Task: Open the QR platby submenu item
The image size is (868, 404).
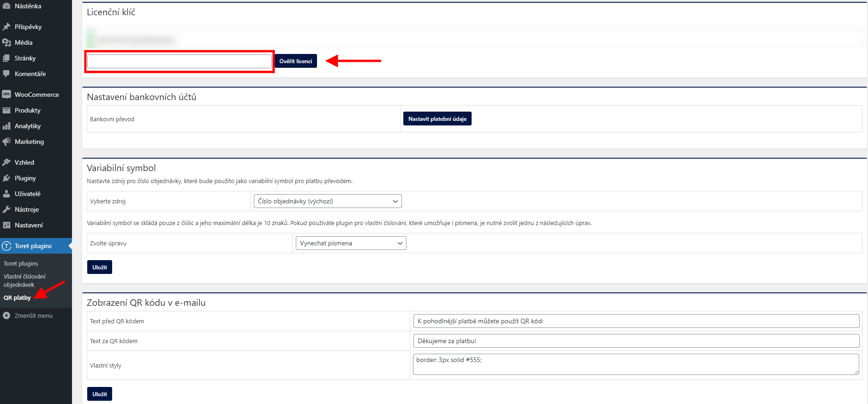Action: tap(17, 297)
